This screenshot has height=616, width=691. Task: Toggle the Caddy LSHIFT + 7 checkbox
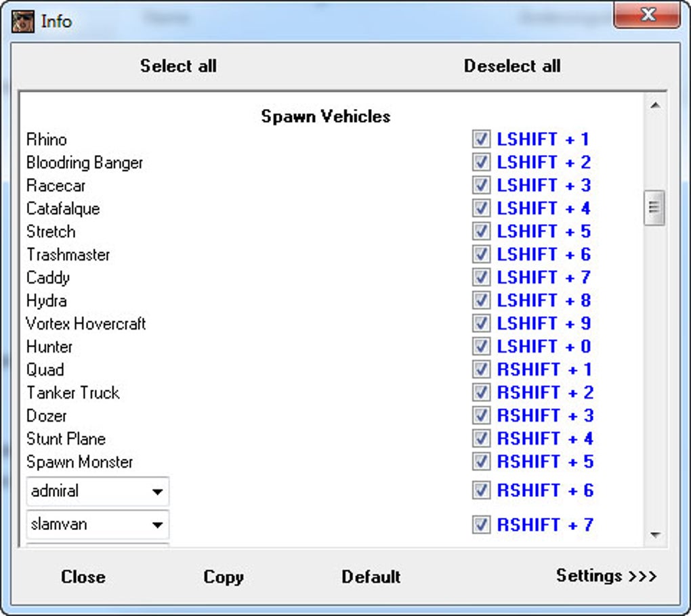pos(481,277)
